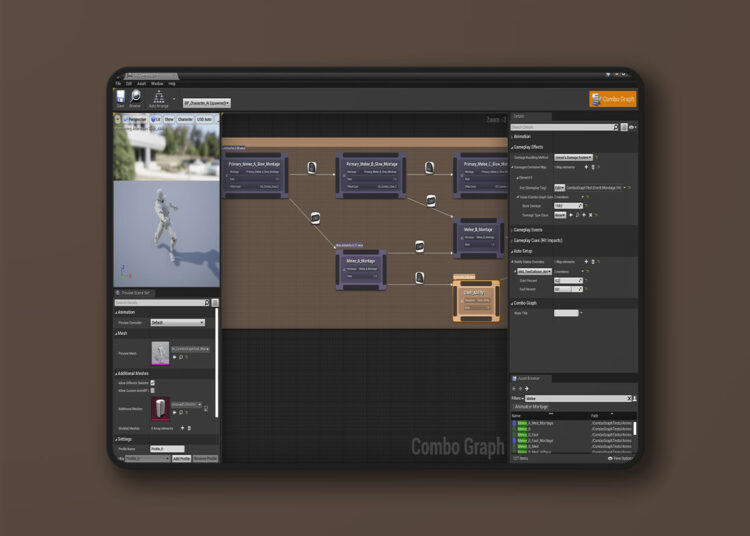750x536 pixels.
Task: Open the Window menu
Action: (157, 84)
